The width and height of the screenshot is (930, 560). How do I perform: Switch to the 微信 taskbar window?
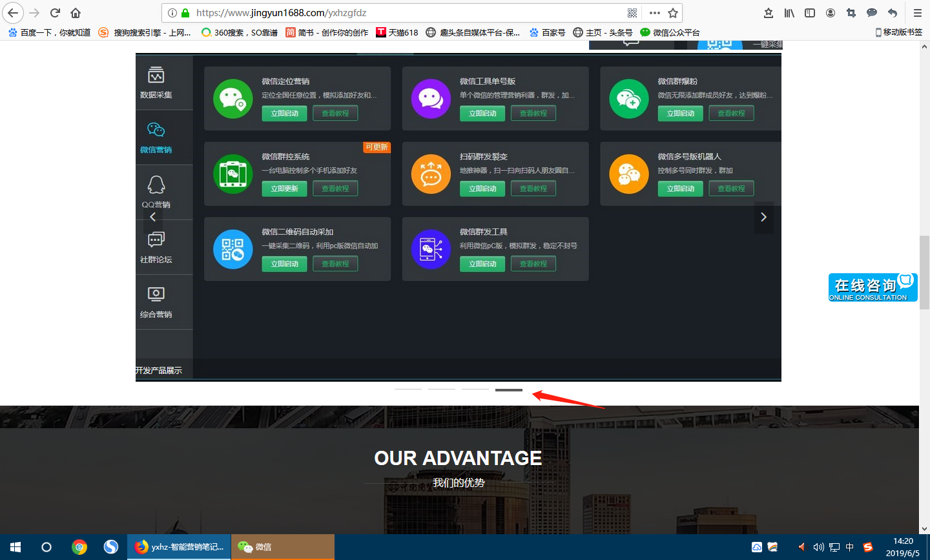(283, 547)
